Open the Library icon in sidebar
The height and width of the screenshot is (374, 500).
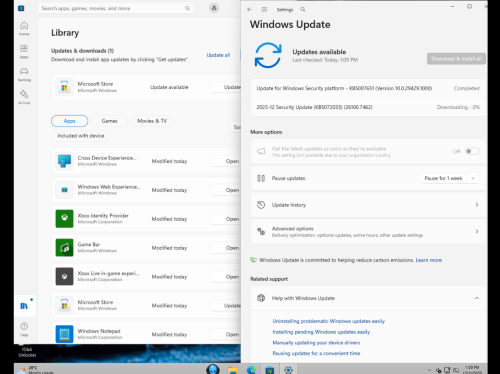point(24,305)
